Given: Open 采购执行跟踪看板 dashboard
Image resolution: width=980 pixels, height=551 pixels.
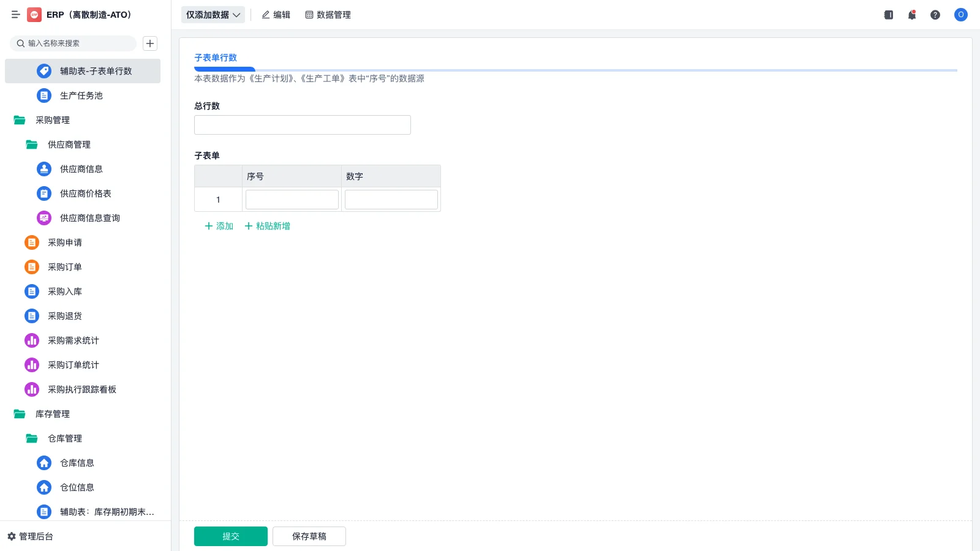Looking at the screenshot, I should pyautogui.click(x=81, y=389).
